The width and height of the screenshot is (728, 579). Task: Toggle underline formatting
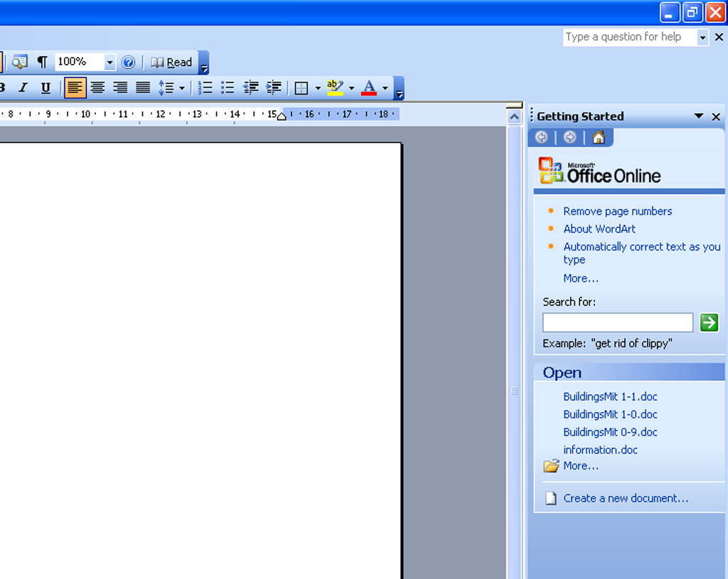(45, 87)
